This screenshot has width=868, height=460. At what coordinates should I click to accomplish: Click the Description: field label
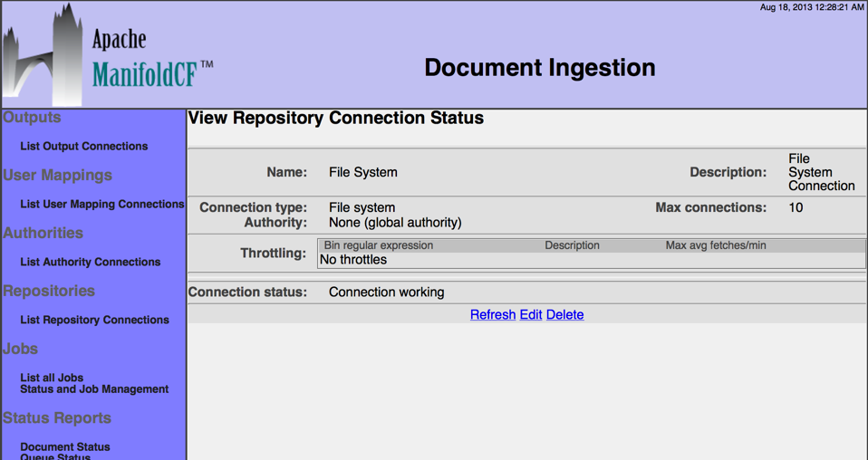tap(728, 172)
